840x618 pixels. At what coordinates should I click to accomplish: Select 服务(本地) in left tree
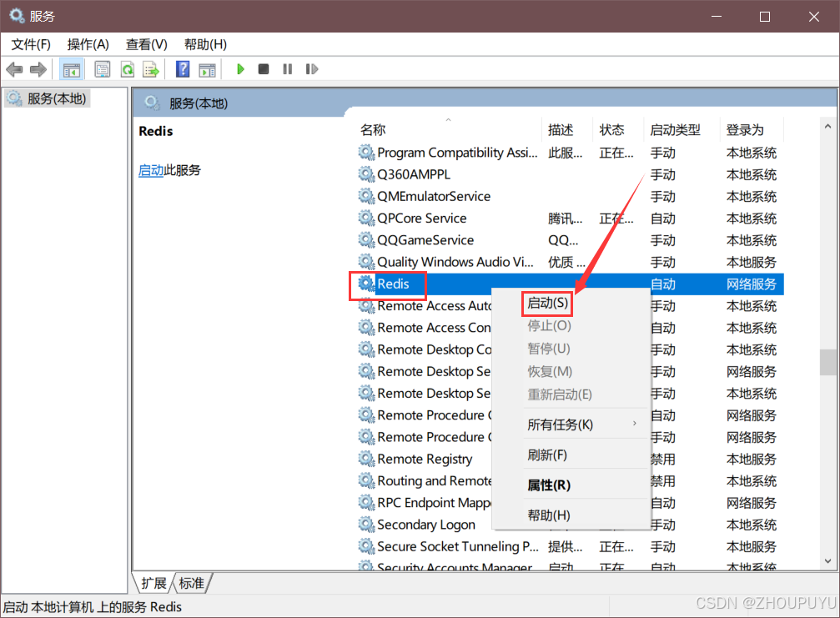[48, 98]
